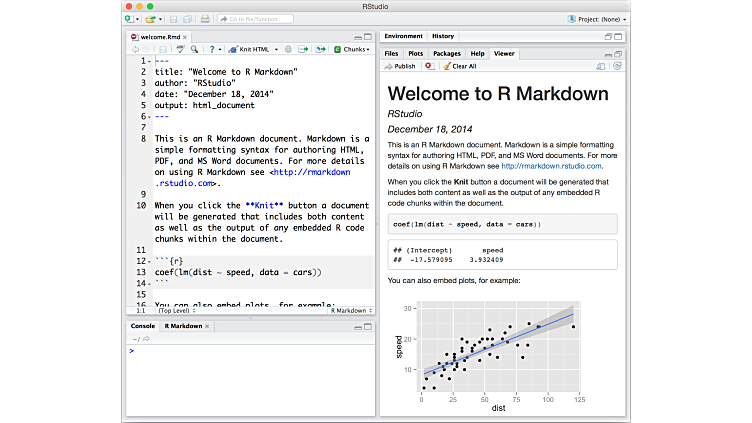
Task: Open the Project: (None) dropdown
Action: point(597,19)
